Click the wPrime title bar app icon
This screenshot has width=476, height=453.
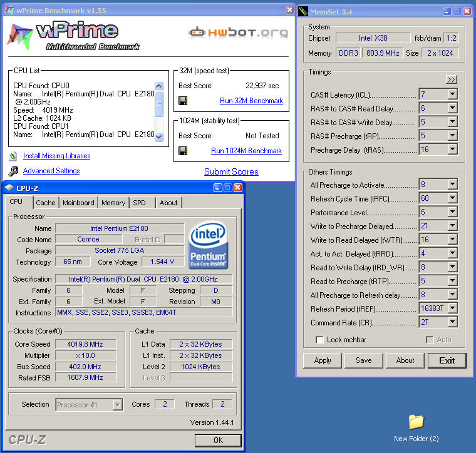coord(9,10)
